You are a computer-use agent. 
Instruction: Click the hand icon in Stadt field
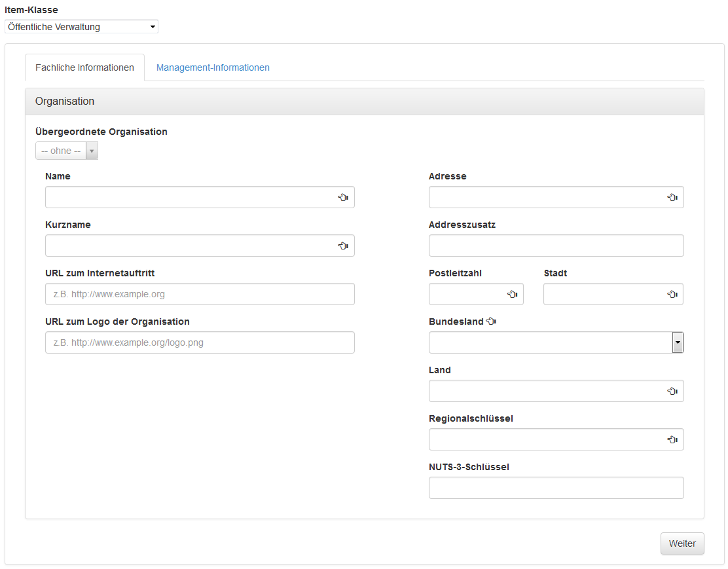click(x=672, y=294)
